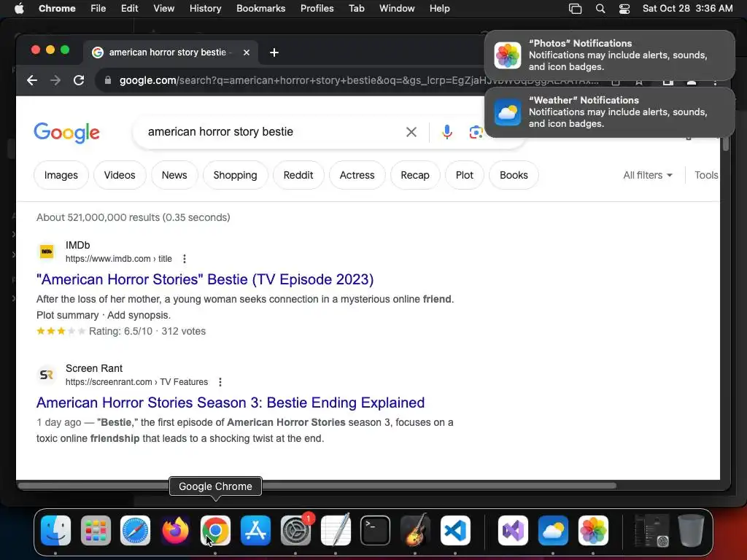The width and height of the screenshot is (747, 560).
Task: Search by image with Google Lens icon
Action: pyautogui.click(x=476, y=132)
